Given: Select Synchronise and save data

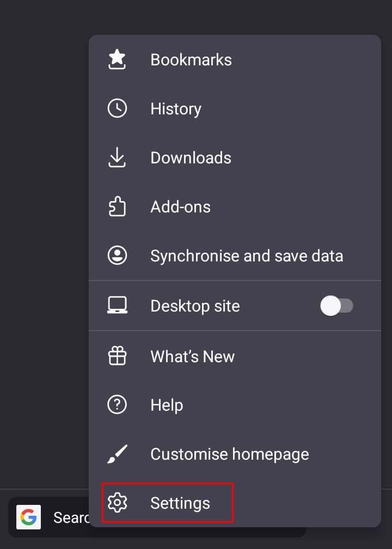Looking at the screenshot, I should tap(247, 256).
